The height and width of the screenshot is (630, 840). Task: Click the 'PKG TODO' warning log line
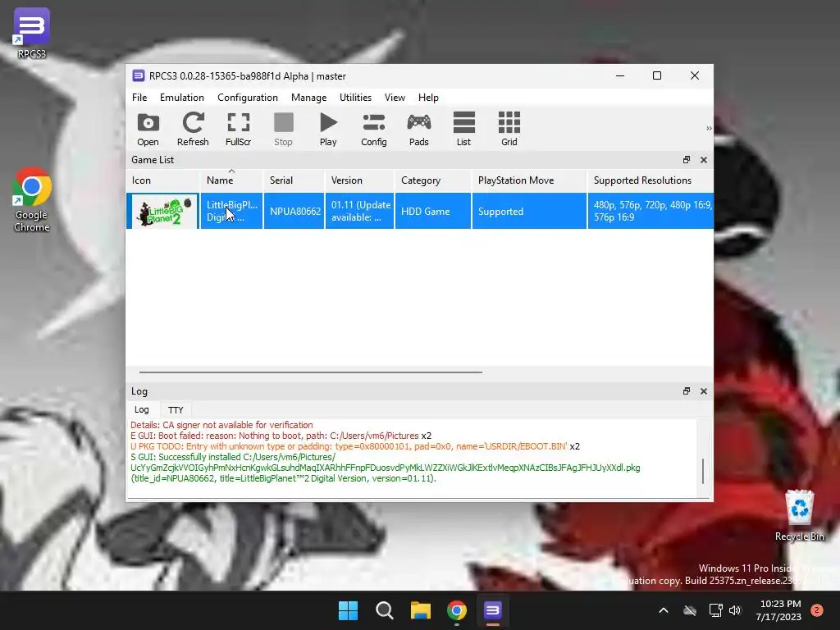(x=354, y=446)
